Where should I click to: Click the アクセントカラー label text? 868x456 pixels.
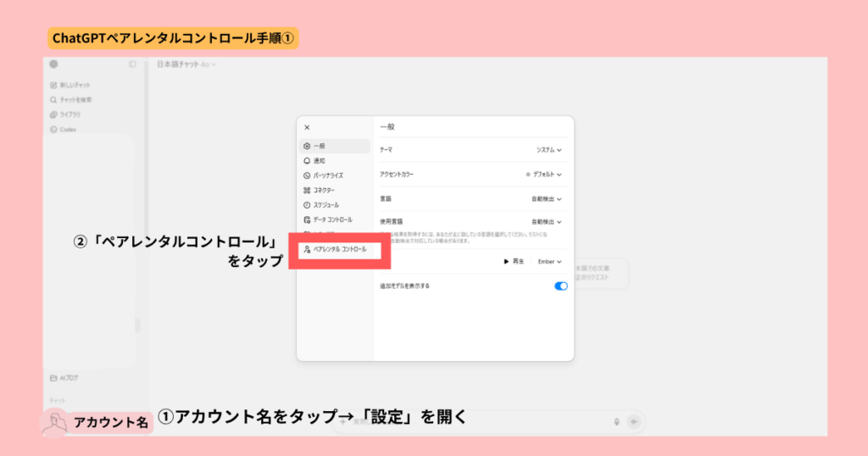[x=397, y=175]
